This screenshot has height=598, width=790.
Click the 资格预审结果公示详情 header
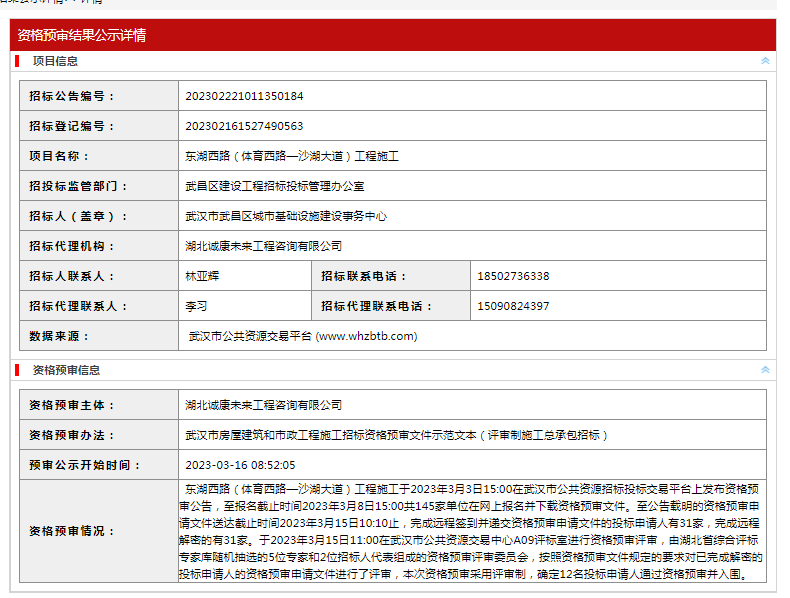pos(82,35)
